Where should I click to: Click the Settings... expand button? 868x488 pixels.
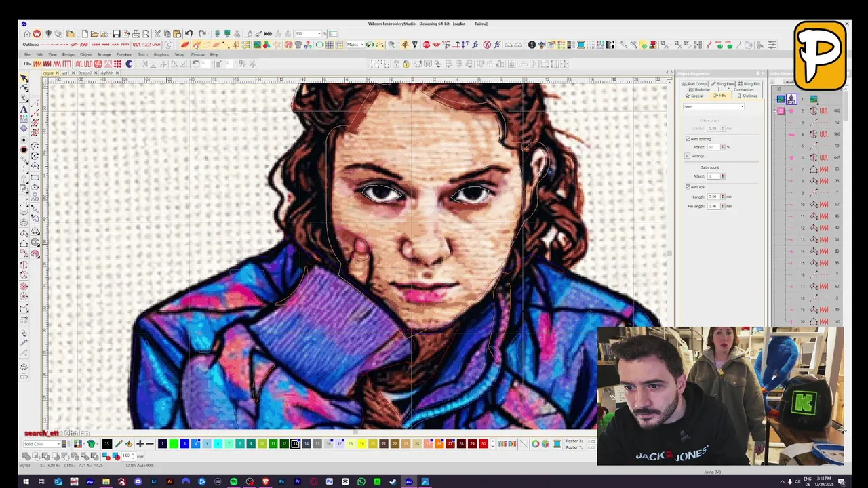click(x=687, y=156)
